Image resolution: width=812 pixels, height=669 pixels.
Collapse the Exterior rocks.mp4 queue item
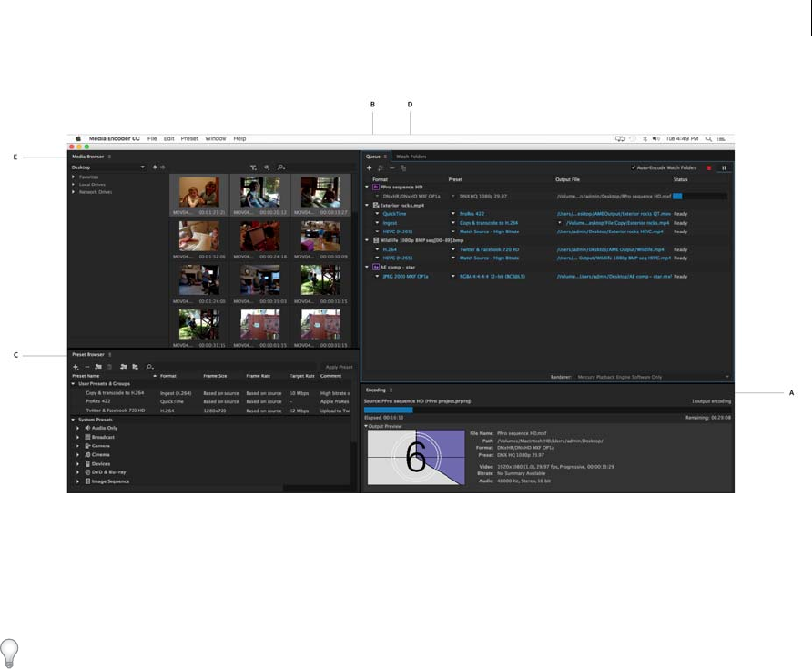(367, 205)
